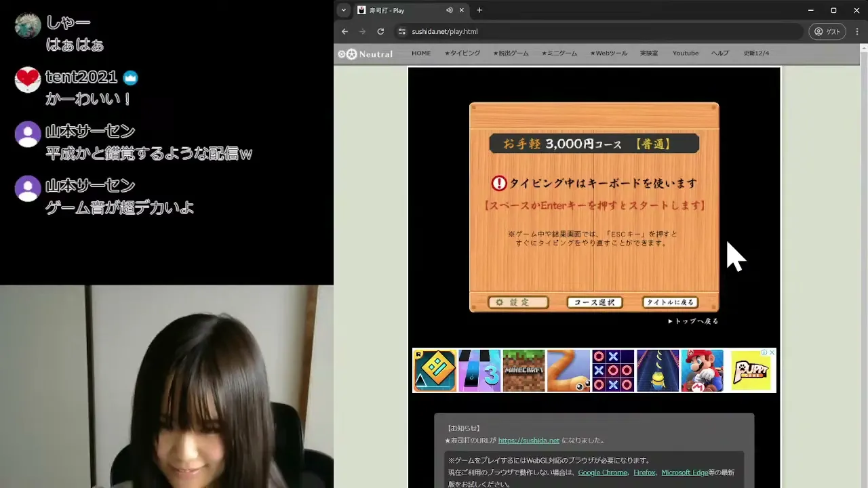This screenshot has width=868, height=488.
Task: Click 山本サーセン avatar beside 平成かと message
Action: pyautogui.click(x=28, y=134)
